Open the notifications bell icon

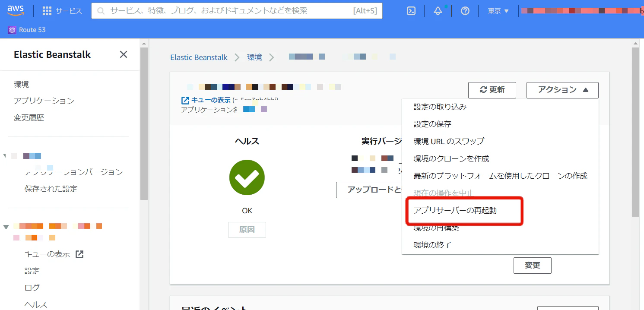point(438,11)
